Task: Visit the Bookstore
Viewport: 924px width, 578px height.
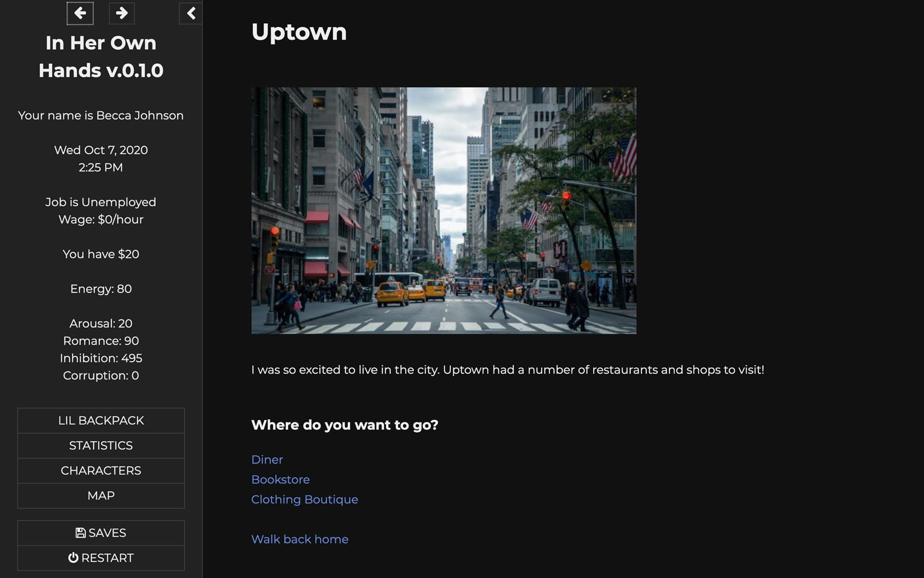Action: (x=280, y=480)
